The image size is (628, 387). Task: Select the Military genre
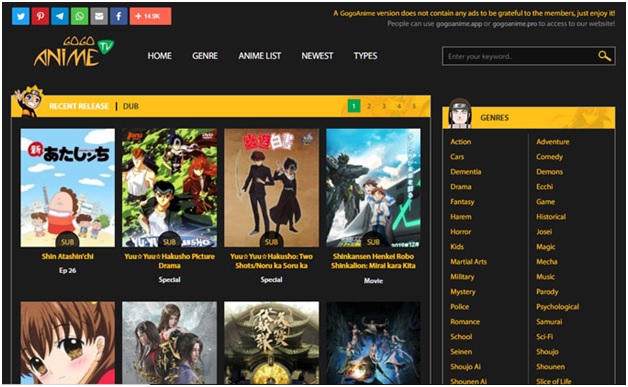click(462, 277)
